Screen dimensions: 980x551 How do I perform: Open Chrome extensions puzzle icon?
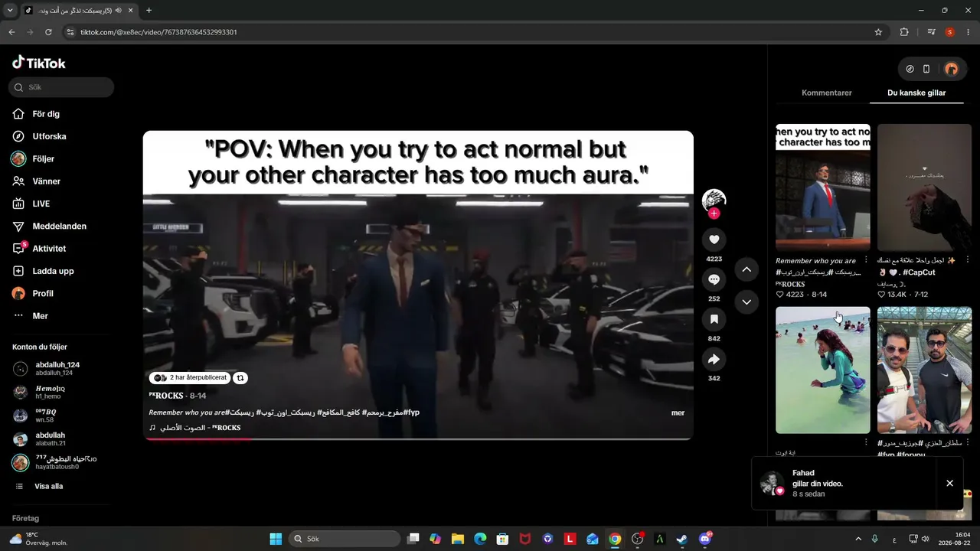(x=904, y=32)
